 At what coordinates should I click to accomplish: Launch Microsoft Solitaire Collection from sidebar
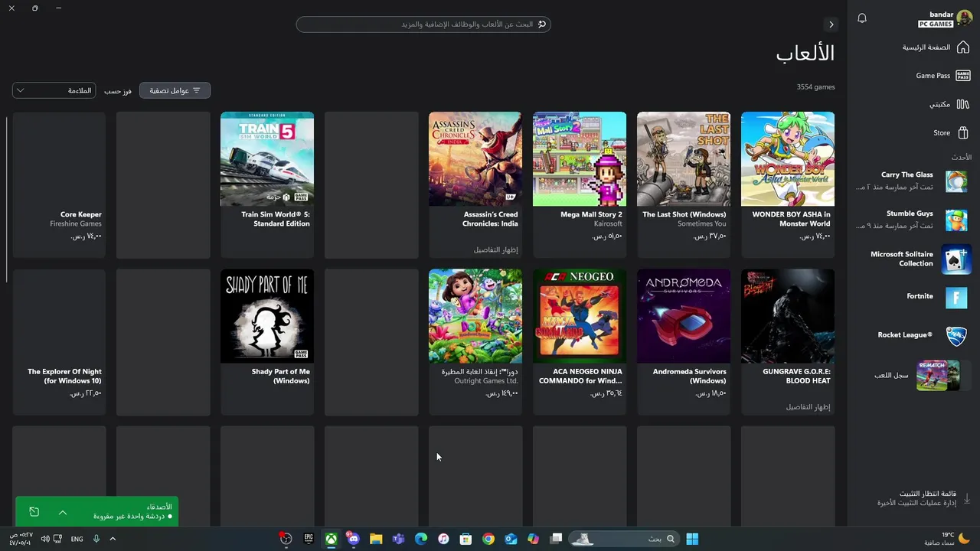[x=919, y=259]
